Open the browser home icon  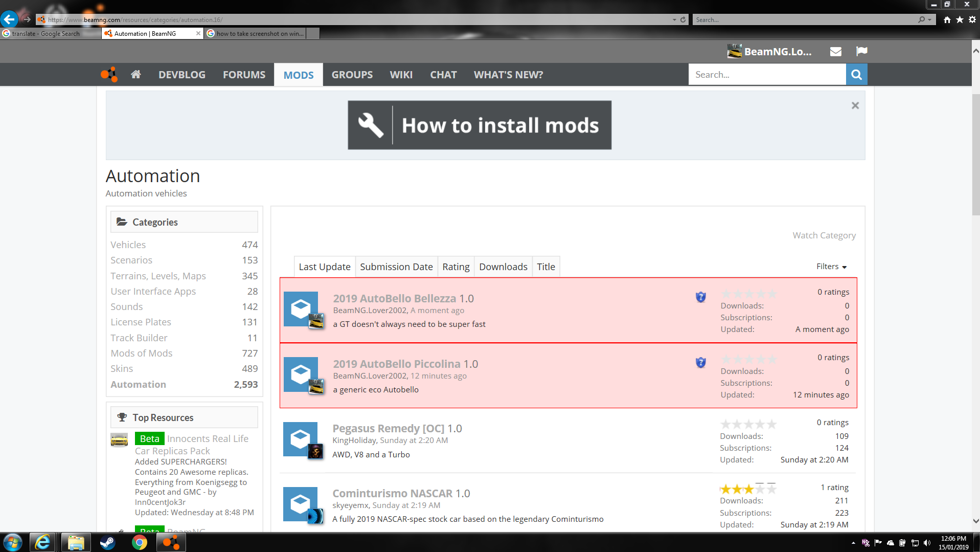947,19
